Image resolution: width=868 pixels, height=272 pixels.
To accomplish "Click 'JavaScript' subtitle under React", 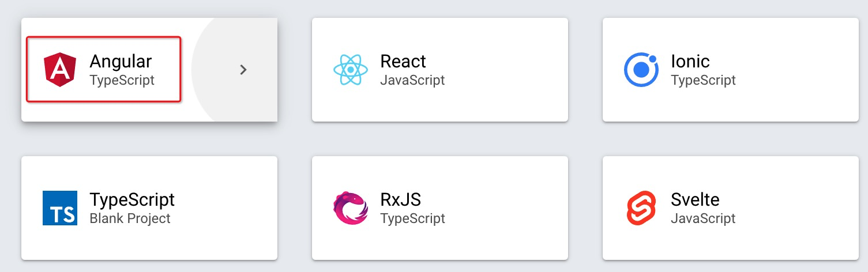I will pos(413,80).
